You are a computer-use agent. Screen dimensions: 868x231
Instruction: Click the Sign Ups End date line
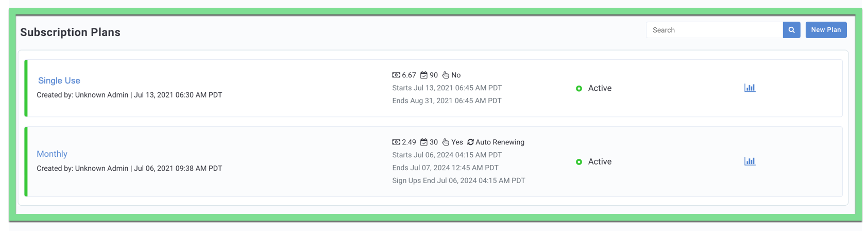[458, 180]
